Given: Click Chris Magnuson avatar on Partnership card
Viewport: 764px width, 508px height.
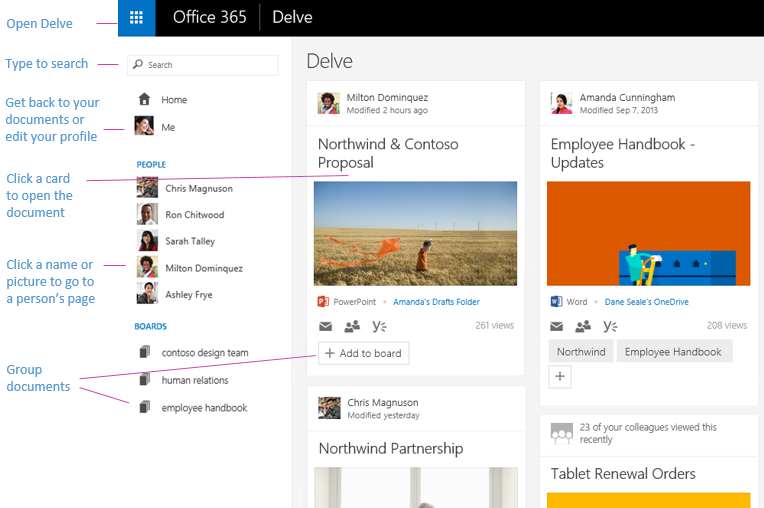Looking at the screenshot, I should 329,408.
